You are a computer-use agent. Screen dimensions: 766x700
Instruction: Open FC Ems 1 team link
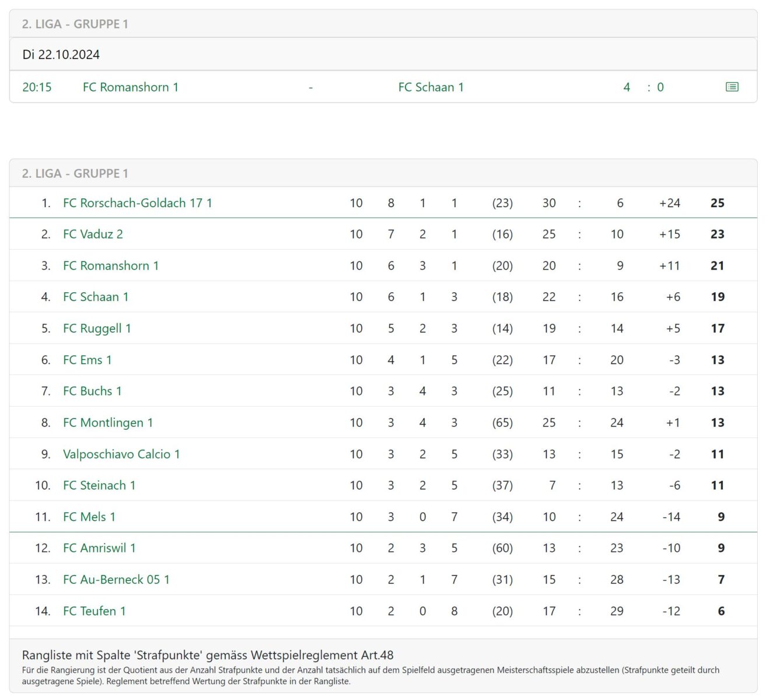[87, 360]
